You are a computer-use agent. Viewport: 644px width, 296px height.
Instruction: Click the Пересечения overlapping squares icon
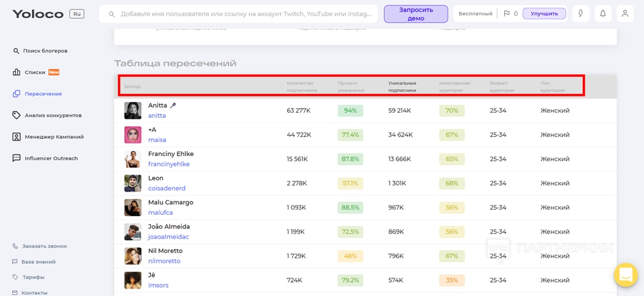click(x=16, y=94)
